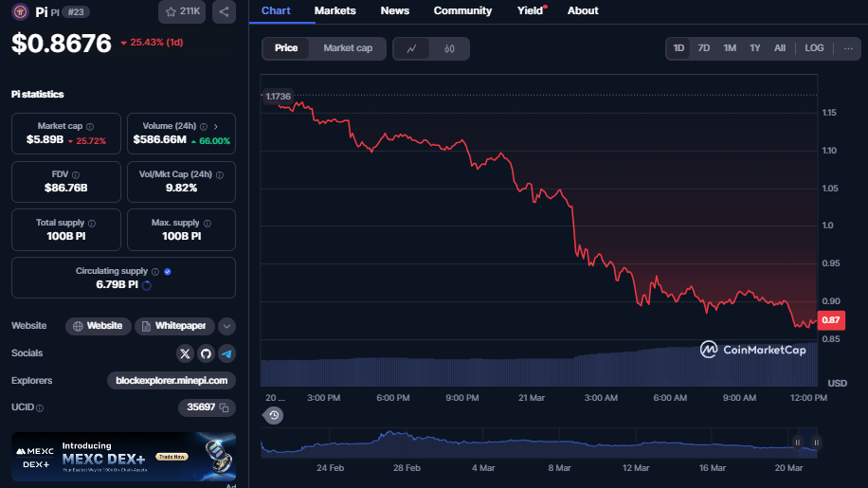This screenshot has height=488, width=868.
Task: Open Circulating supply info icon
Action: click(155, 272)
